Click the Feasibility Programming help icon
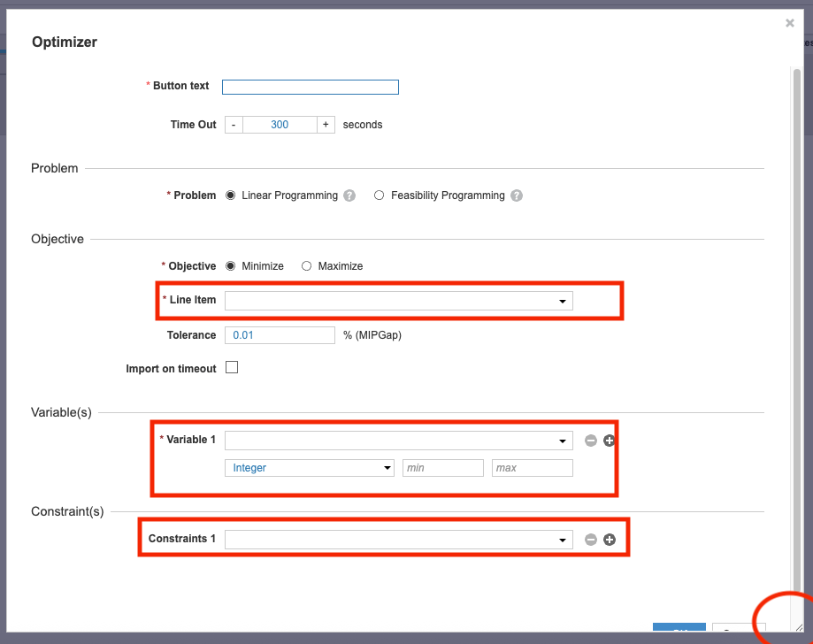The height and width of the screenshot is (644, 813). (517, 195)
